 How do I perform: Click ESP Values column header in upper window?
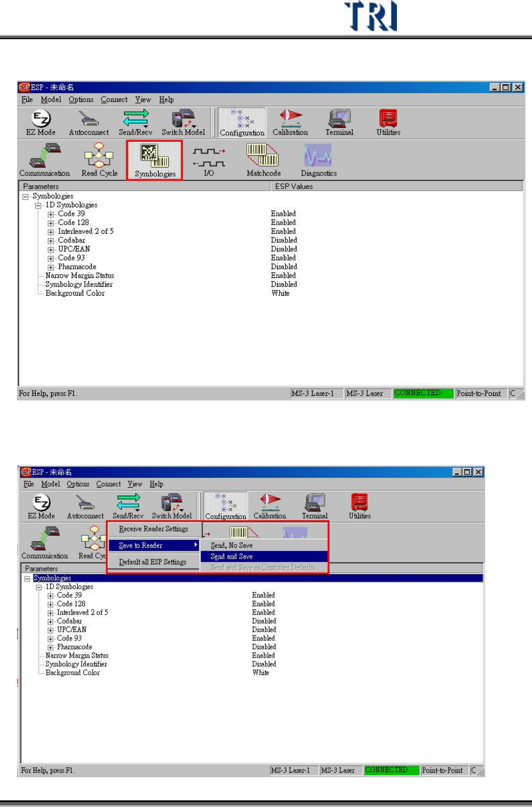click(397, 186)
